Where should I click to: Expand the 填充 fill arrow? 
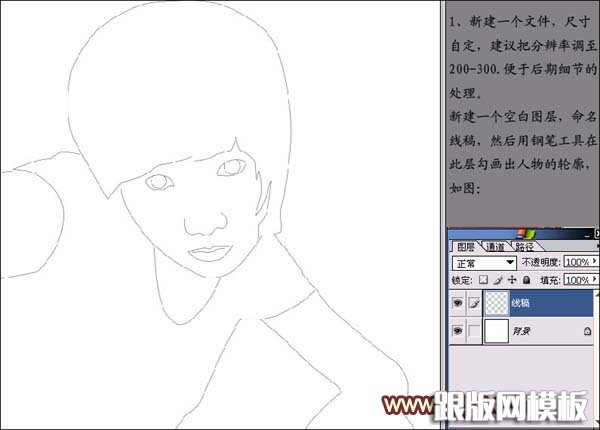tap(594, 280)
